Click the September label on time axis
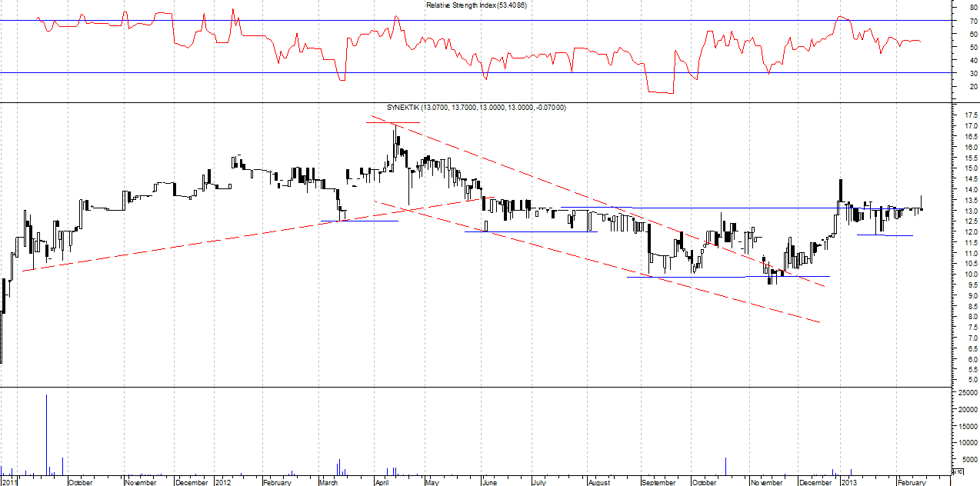The height and width of the screenshot is (486, 980). coord(658,482)
